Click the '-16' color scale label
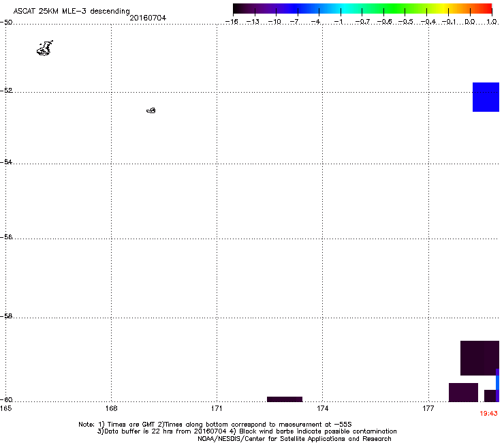This screenshot has height=443, width=504. pyautogui.click(x=232, y=22)
